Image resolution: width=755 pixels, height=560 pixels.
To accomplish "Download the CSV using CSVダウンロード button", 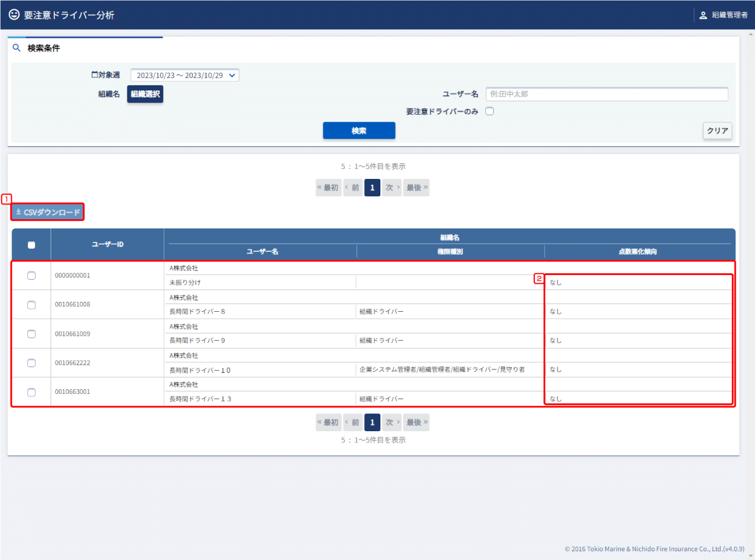I will (x=48, y=212).
